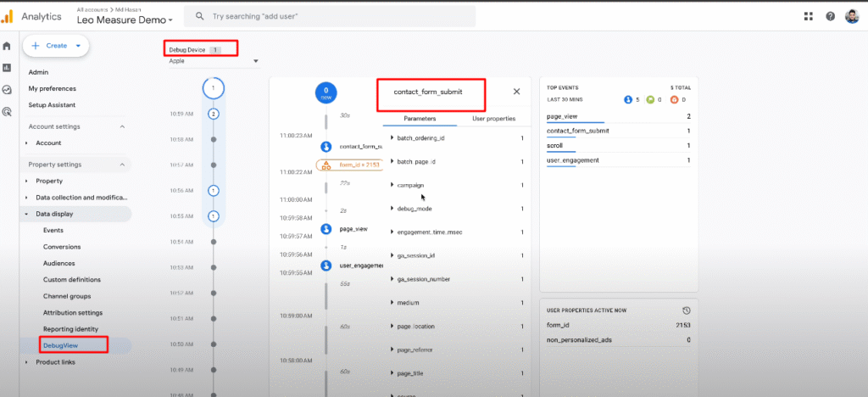Open the Create dropdown button
Viewport: 868px width, 397px height.
56,46
